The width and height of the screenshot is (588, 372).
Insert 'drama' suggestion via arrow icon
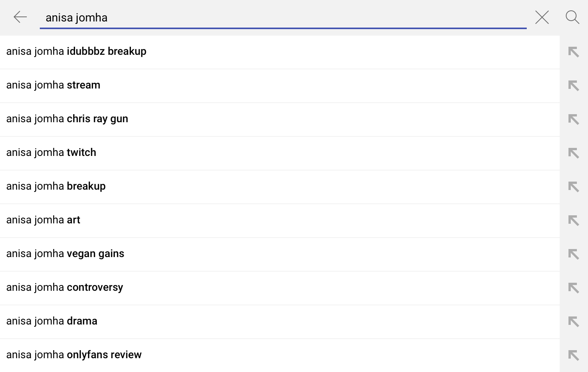[x=573, y=321]
